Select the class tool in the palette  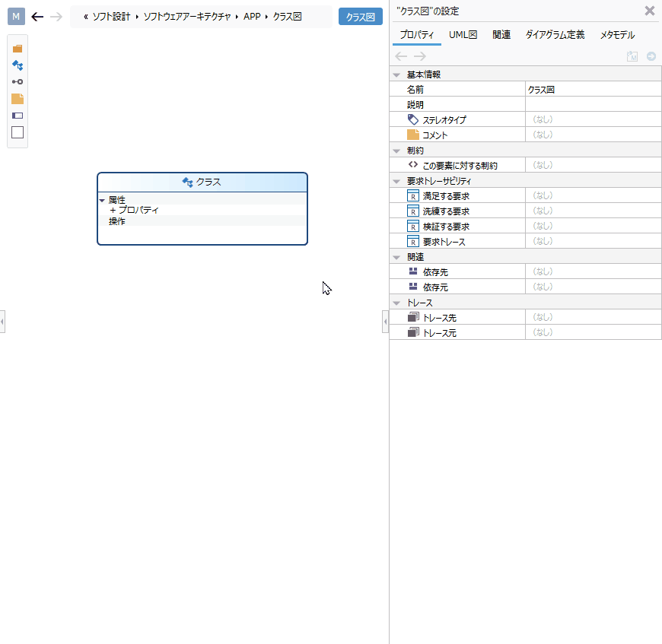pos(18,65)
